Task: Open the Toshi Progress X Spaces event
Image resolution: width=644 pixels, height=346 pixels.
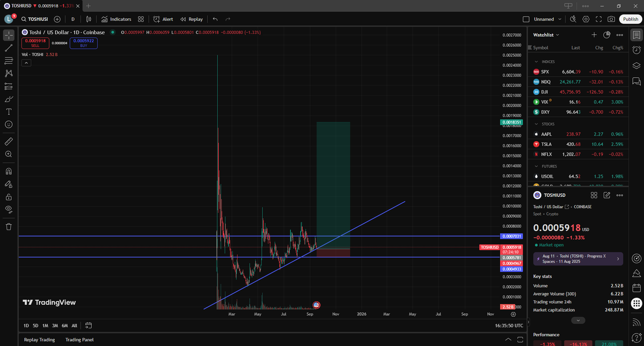Action: point(578,259)
